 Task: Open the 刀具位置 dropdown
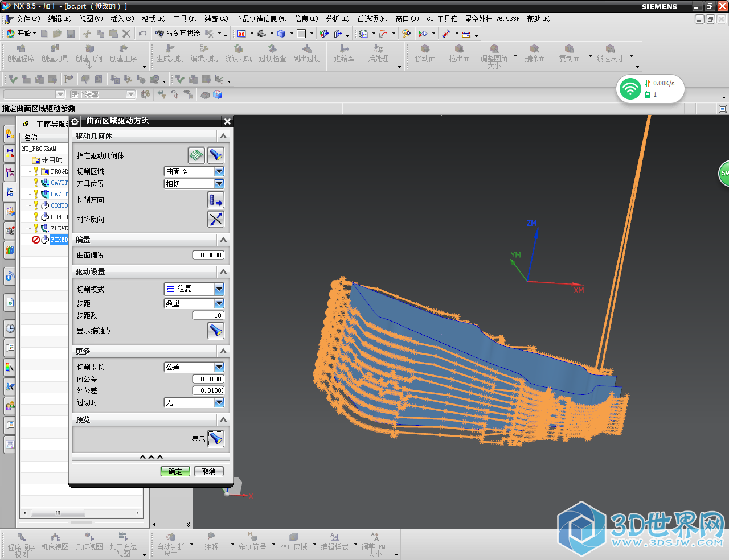coord(194,184)
